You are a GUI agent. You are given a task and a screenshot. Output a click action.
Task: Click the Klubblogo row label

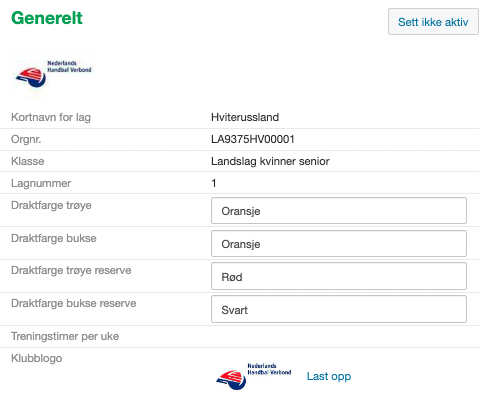click(x=37, y=358)
